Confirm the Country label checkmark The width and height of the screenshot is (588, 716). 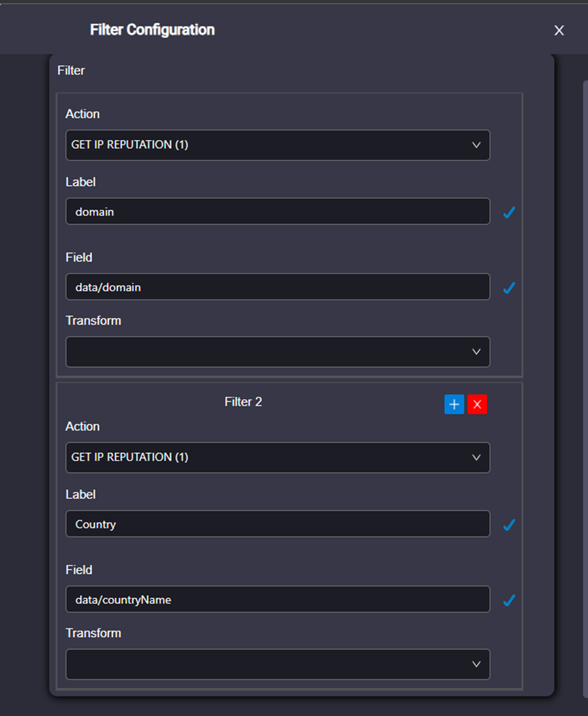[509, 524]
